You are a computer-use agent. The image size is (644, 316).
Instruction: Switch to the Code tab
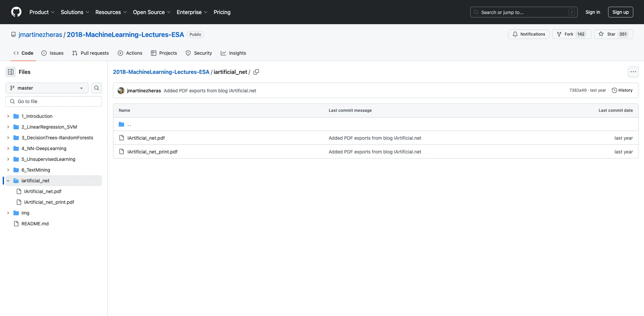pyautogui.click(x=23, y=53)
